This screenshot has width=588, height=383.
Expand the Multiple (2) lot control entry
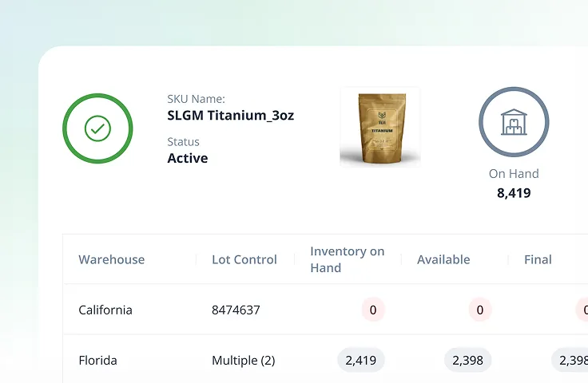pos(243,361)
